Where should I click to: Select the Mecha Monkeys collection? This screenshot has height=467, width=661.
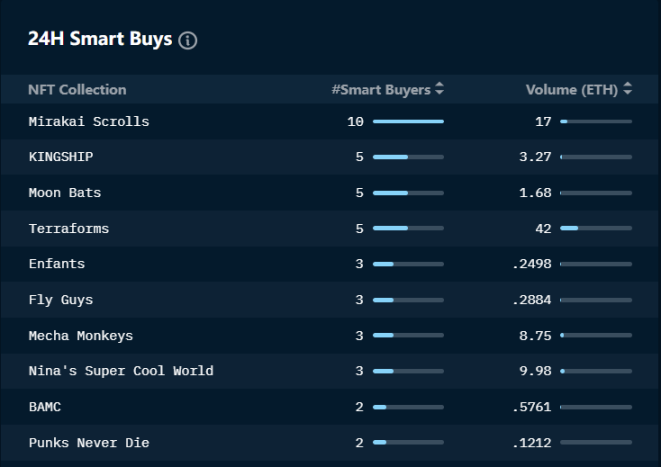pyautogui.click(x=81, y=336)
